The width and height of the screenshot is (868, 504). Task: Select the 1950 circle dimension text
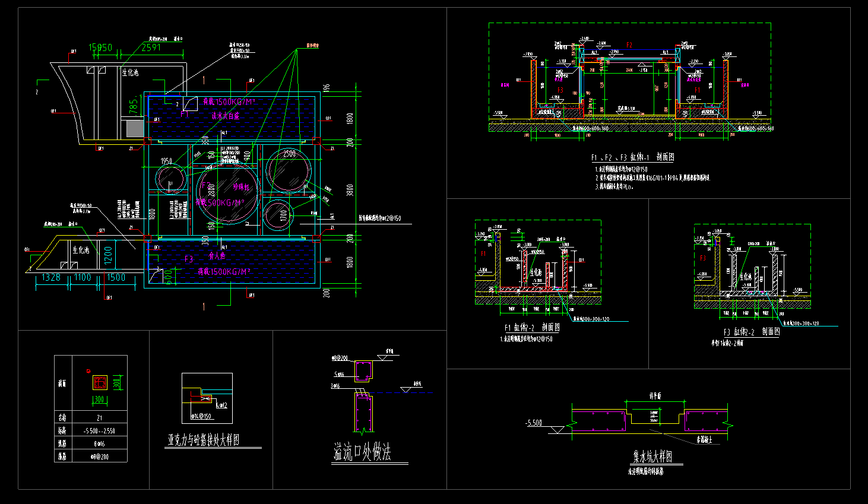point(166,161)
